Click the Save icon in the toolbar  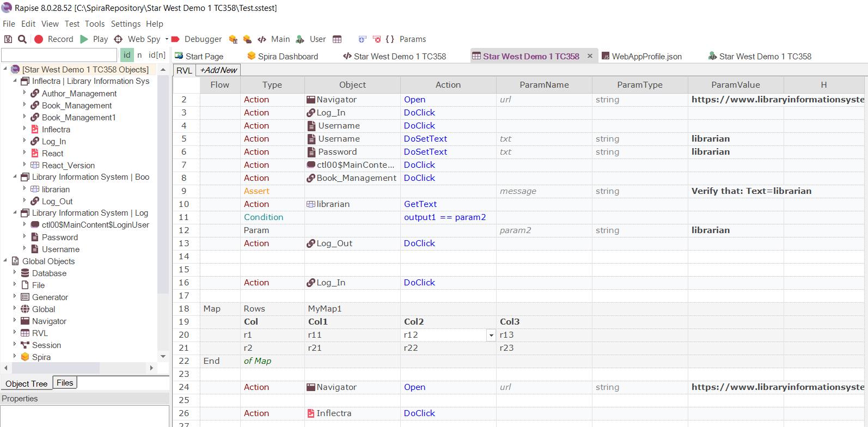[x=8, y=39]
